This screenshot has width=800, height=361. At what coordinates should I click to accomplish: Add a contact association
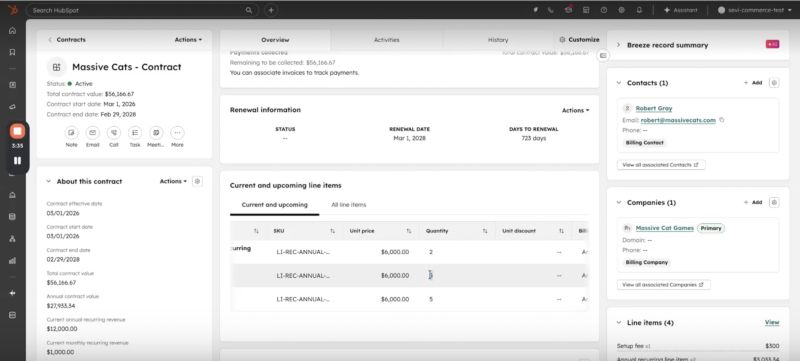coord(753,83)
